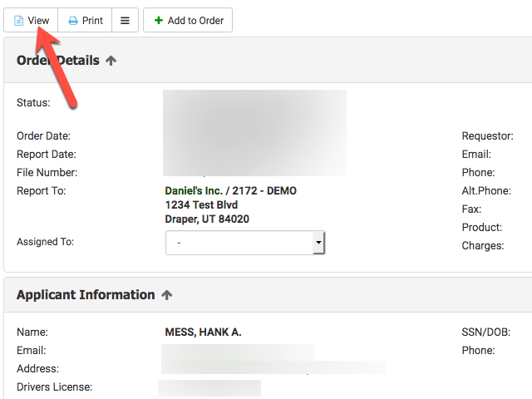Click the Charges label
Image resolution: width=532 pixels, height=399 pixels.
click(x=482, y=246)
